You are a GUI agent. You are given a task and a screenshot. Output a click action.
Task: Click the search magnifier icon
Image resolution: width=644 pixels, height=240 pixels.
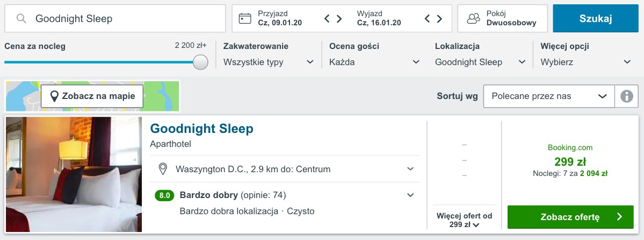click(22, 18)
